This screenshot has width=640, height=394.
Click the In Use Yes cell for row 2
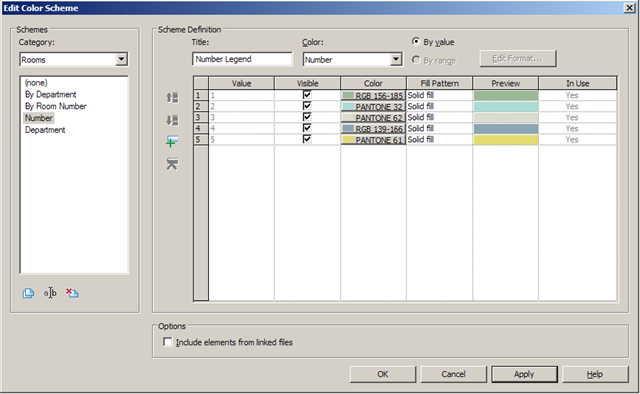578,106
